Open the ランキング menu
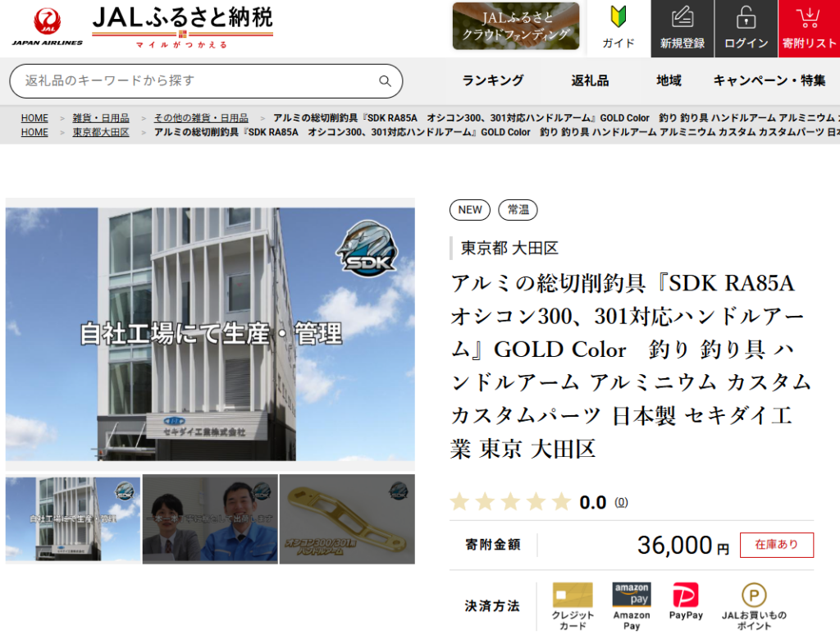Image resolution: width=840 pixels, height=635 pixels. pyautogui.click(x=492, y=80)
